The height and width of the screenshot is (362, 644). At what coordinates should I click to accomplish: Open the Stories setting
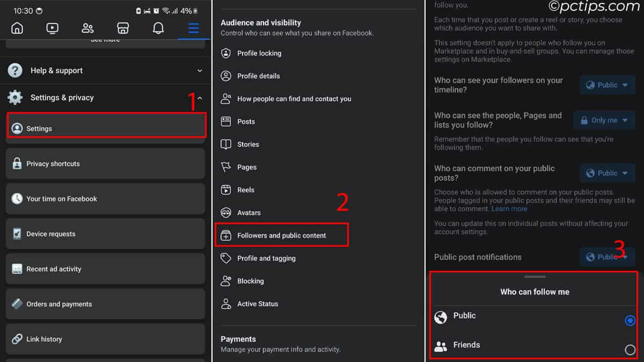pyautogui.click(x=318, y=144)
